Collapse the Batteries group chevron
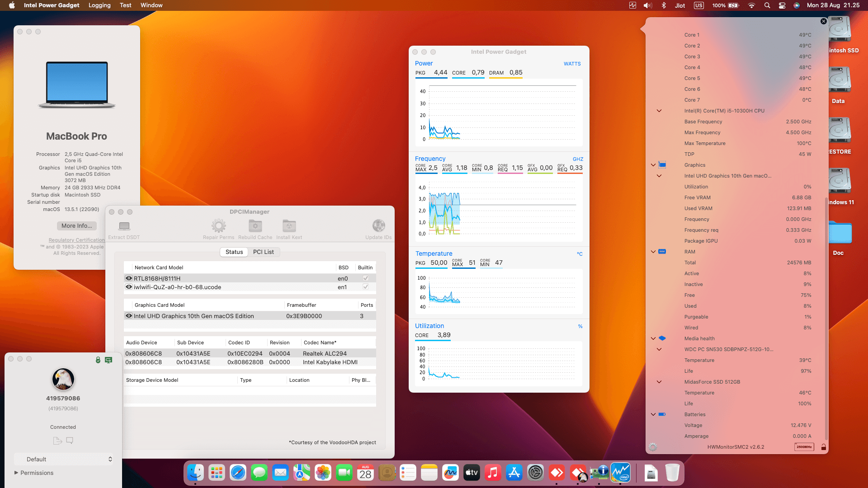 pyautogui.click(x=653, y=414)
